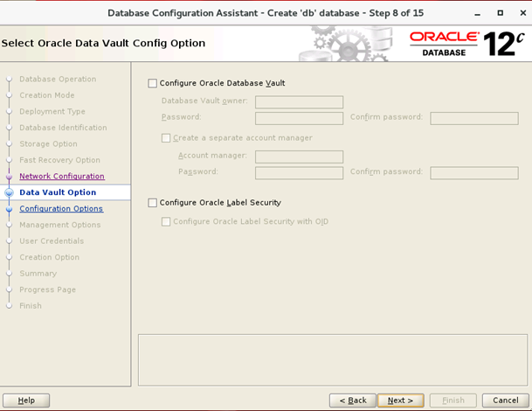
Task: Click the Configuration Options step bullet icon
Action: (9, 209)
